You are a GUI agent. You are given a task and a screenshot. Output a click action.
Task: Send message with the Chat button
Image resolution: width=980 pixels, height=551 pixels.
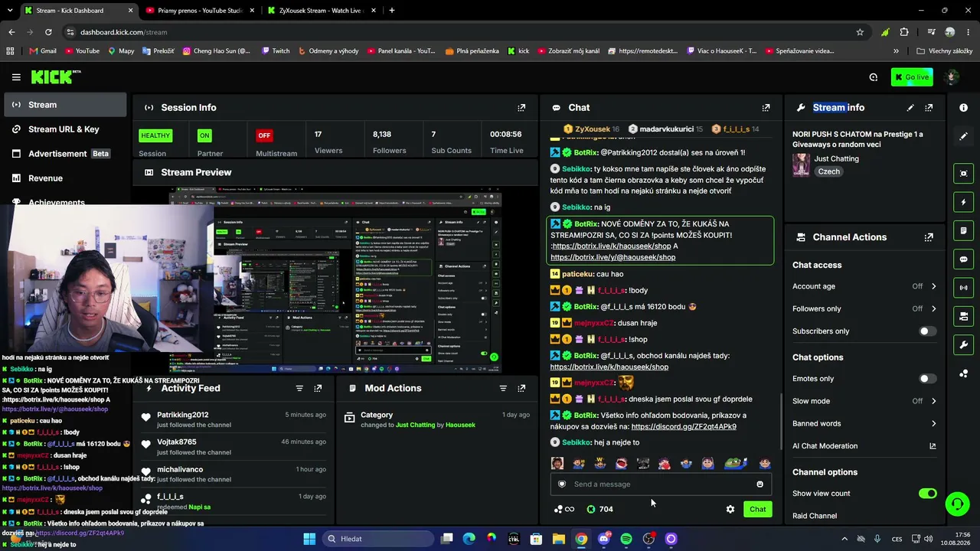click(x=757, y=509)
